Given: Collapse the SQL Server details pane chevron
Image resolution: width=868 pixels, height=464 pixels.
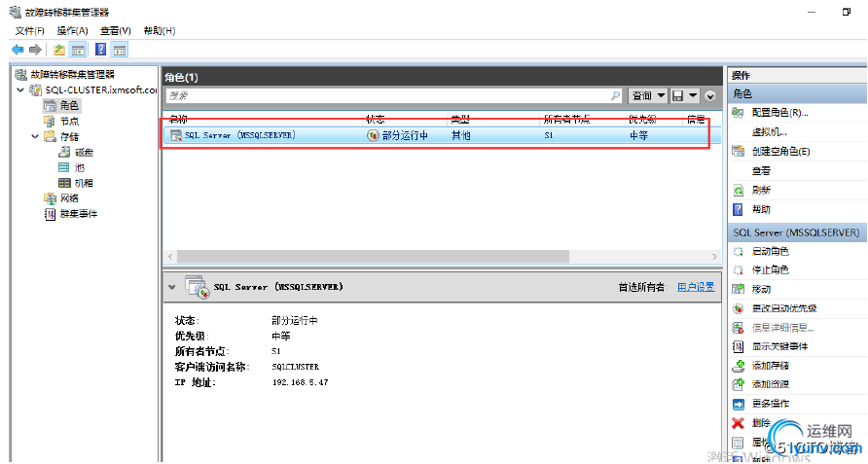Looking at the screenshot, I should [x=172, y=287].
